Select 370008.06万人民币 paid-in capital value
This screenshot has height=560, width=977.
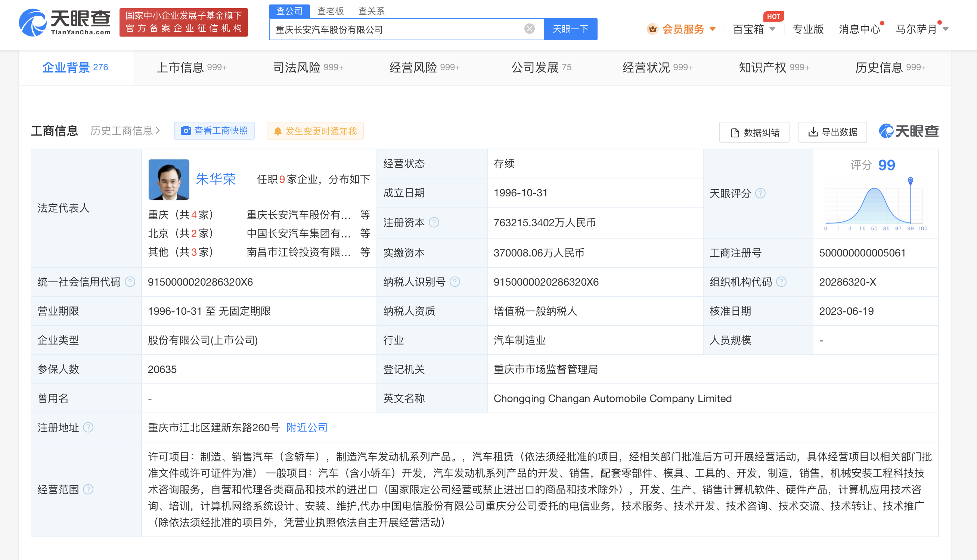tap(539, 253)
